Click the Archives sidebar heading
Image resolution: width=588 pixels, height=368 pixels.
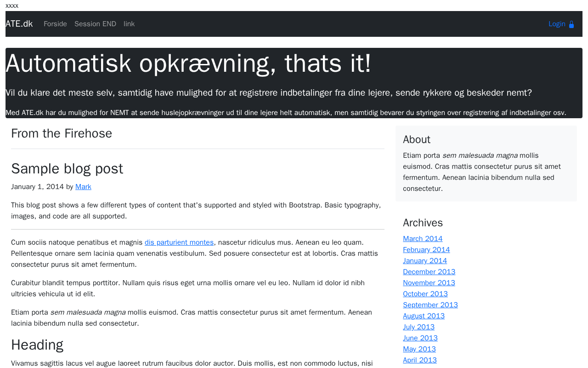point(423,223)
